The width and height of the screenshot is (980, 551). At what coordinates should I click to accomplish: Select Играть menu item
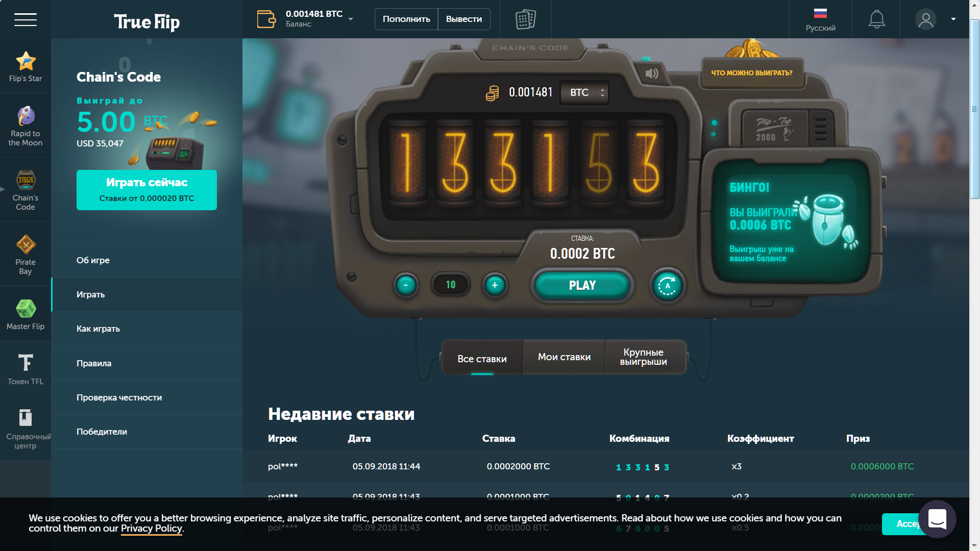(x=147, y=294)
